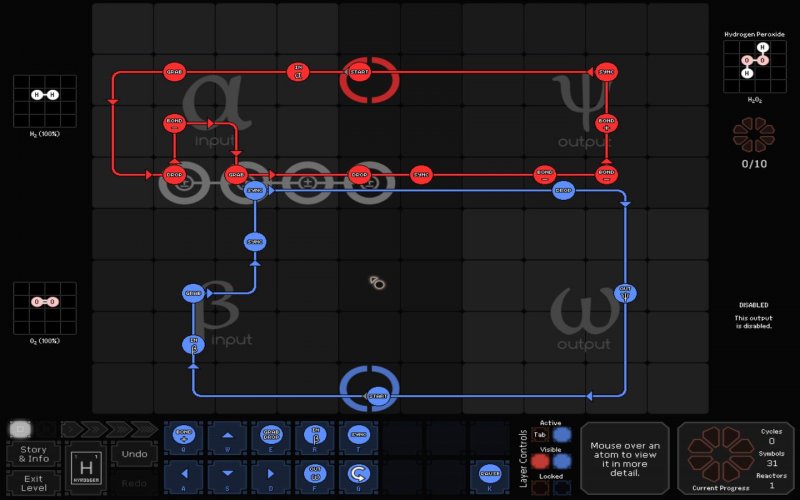The height and width of the screenshot is (500, 800).
Task: Choose the In β input instruction
Action: [314, 436]
